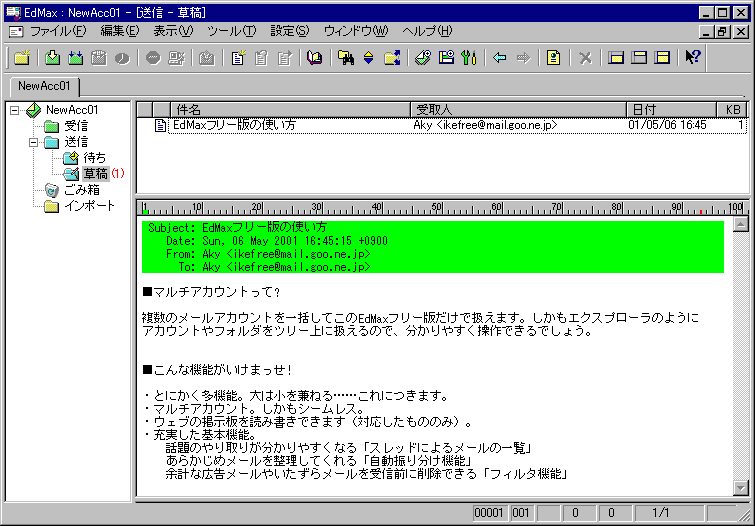
Task: Click the gray X delete icon
Action: click(585, 58)
